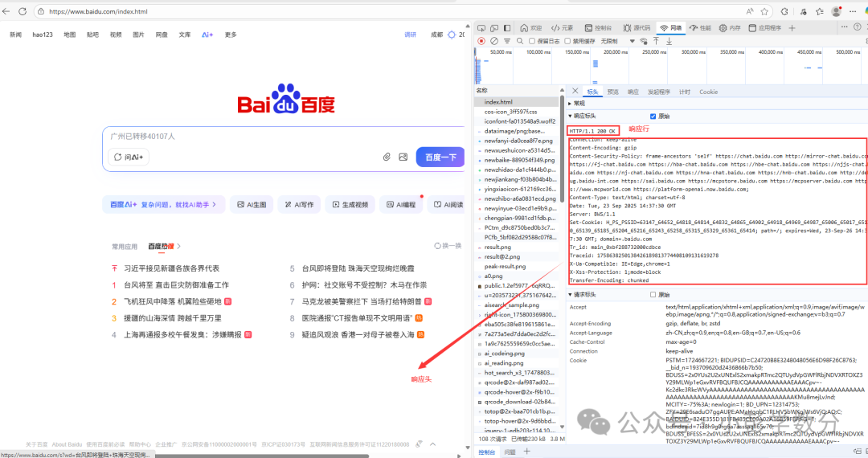The width and height of the screenshot is (868, 458).
Task: Click the Baidu weather sun icon
Action: pos(452,35)
